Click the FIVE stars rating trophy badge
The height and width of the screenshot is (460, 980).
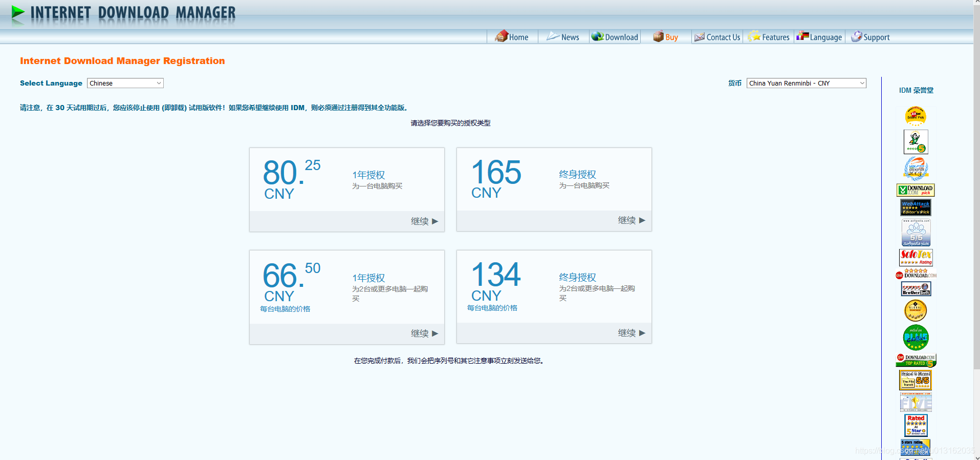pos(916,402)
